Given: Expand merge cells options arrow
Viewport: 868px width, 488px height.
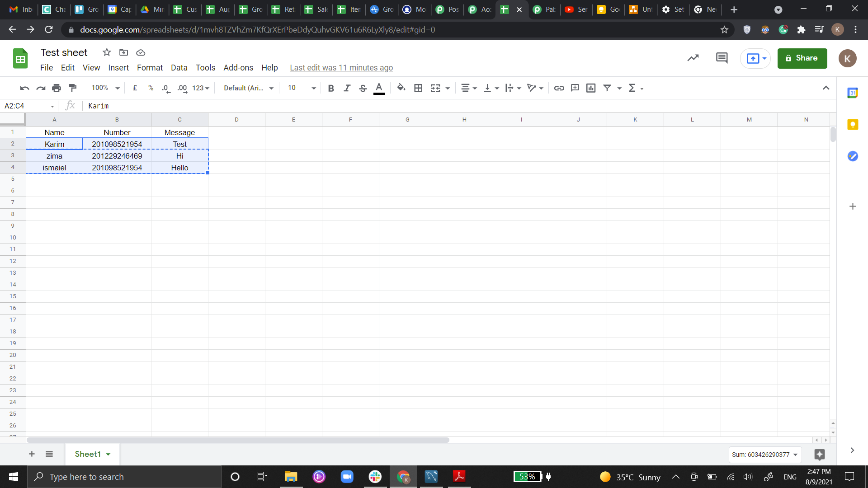Looking at the screenshot, I should pyautogui.click(x=448, y=89).
